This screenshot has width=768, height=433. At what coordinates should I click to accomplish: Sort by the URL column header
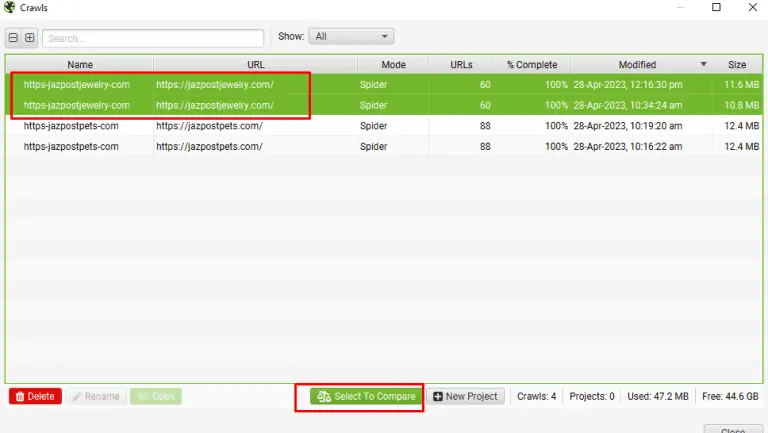(256, 65)
